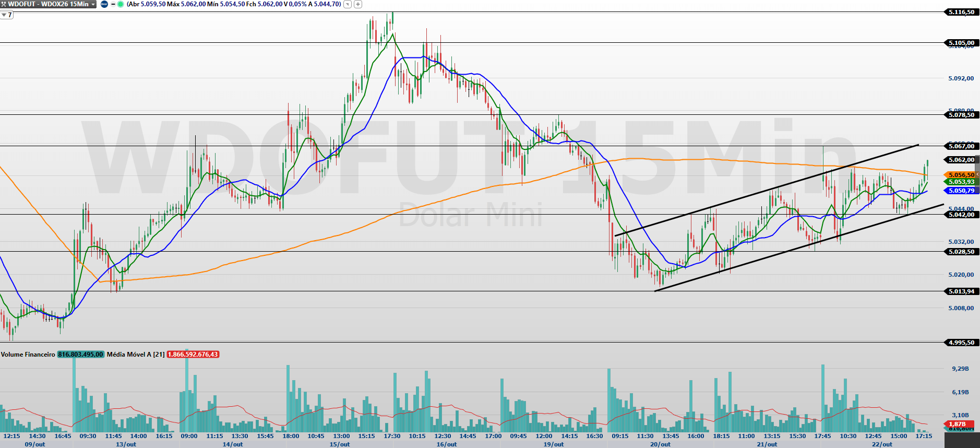Click the quote summary text starting with Abr

[x=234, y=4]
